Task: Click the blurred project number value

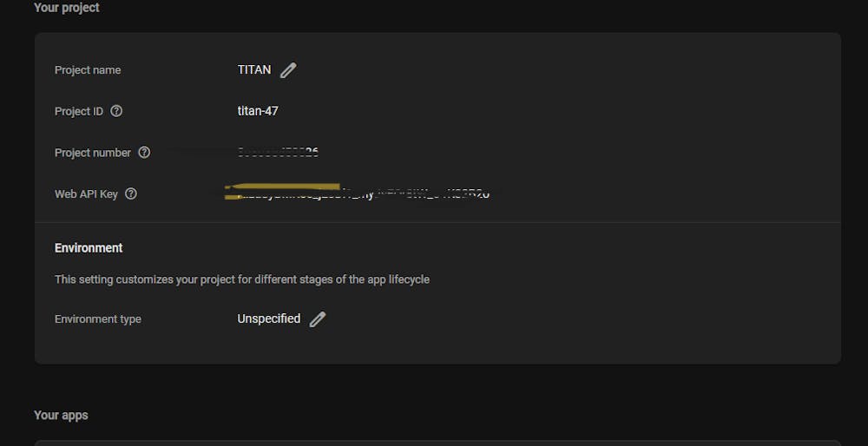Action: 278,152
